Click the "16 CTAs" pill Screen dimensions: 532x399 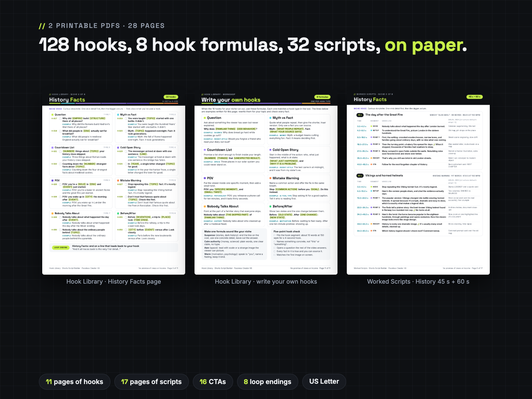(213, 382)
